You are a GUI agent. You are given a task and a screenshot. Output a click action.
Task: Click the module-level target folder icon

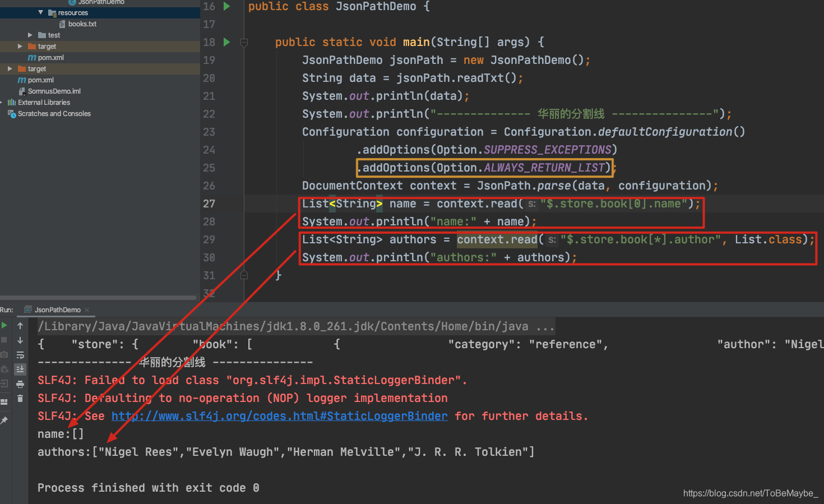pos(32,46)
